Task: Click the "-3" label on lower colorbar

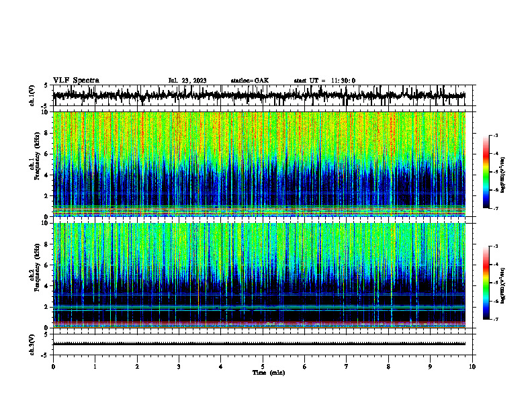Action: point(496,246)
